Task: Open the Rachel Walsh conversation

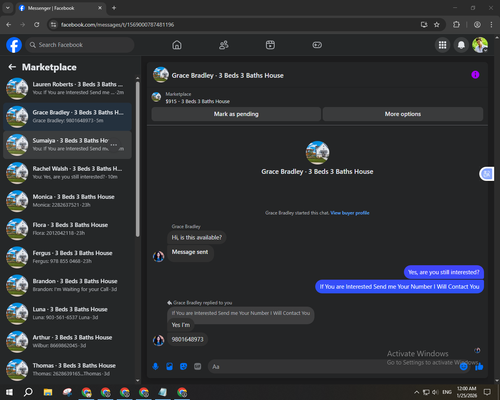Action: click(67, 173)
